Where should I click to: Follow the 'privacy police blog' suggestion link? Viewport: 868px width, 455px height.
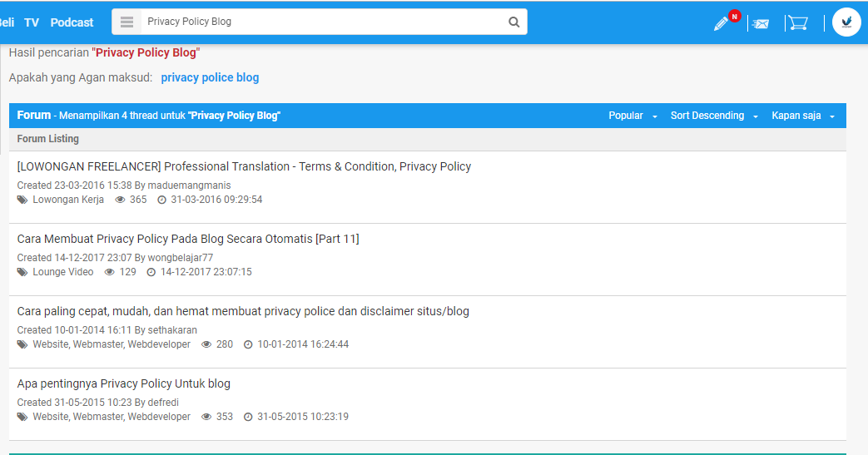[210, 77]
